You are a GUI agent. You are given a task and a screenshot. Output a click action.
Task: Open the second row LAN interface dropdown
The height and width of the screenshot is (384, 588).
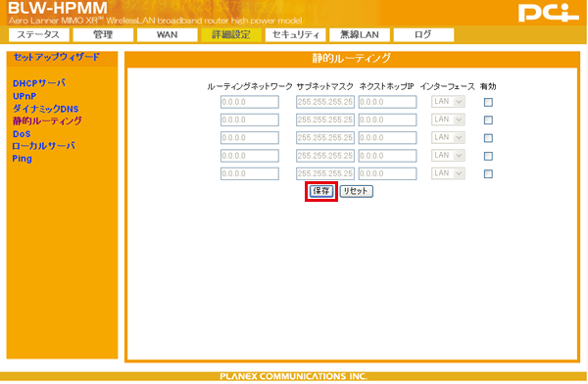[448, 120]
